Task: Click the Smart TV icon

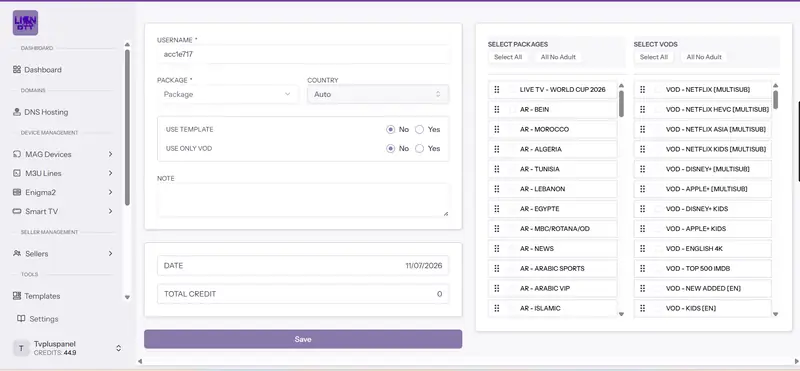Action: (x=16, y=211)
